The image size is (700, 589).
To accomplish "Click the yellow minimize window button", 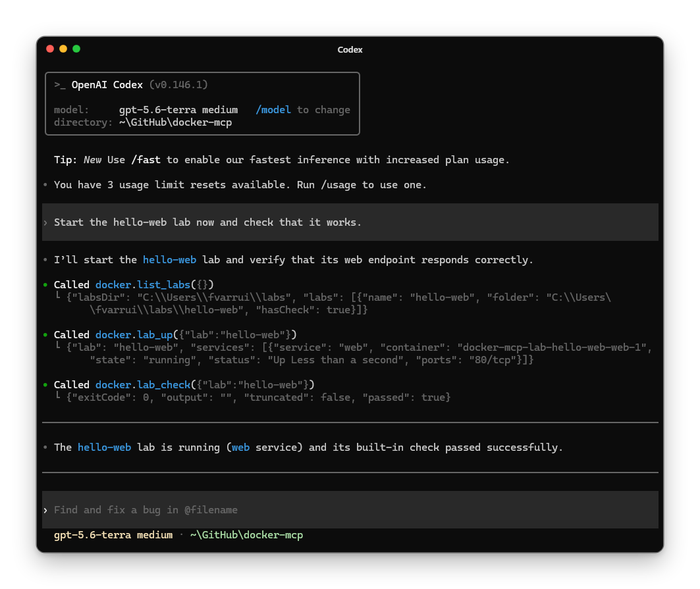I will [63, 49].
